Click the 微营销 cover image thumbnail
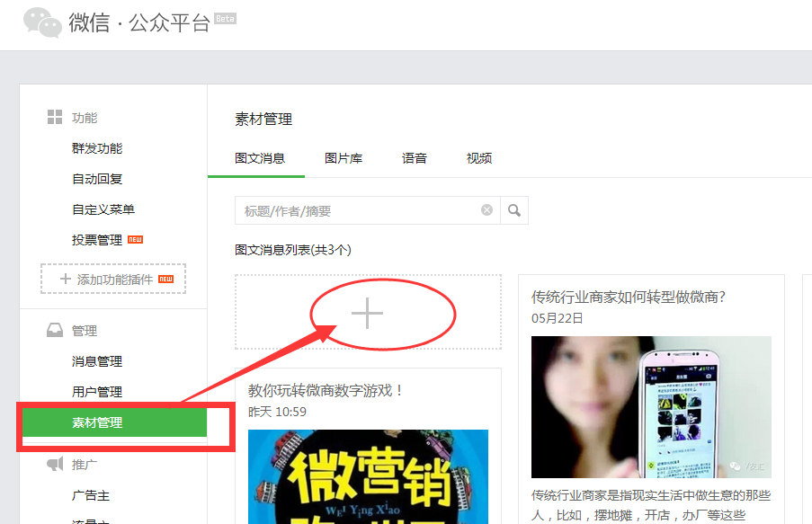 click(x=368, y=476)
